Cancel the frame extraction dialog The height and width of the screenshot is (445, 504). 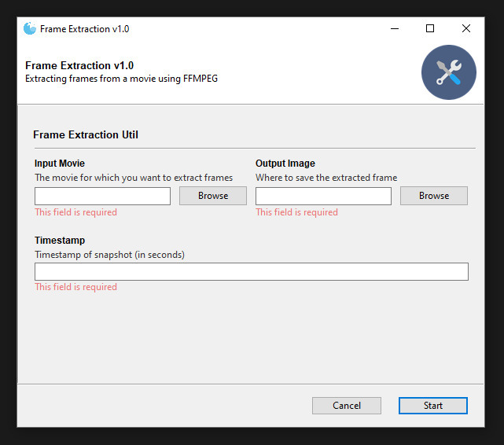tap(346, 406)
